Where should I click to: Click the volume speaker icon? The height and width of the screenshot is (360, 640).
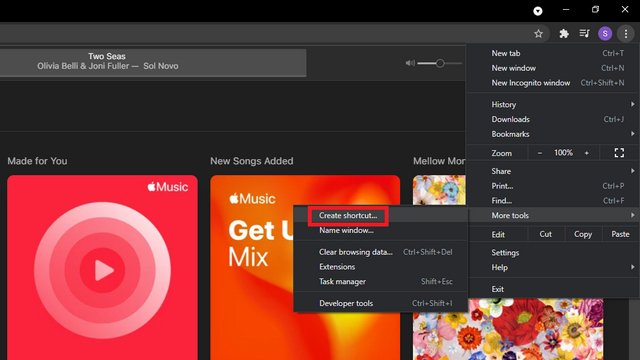(x=410, y=63)
